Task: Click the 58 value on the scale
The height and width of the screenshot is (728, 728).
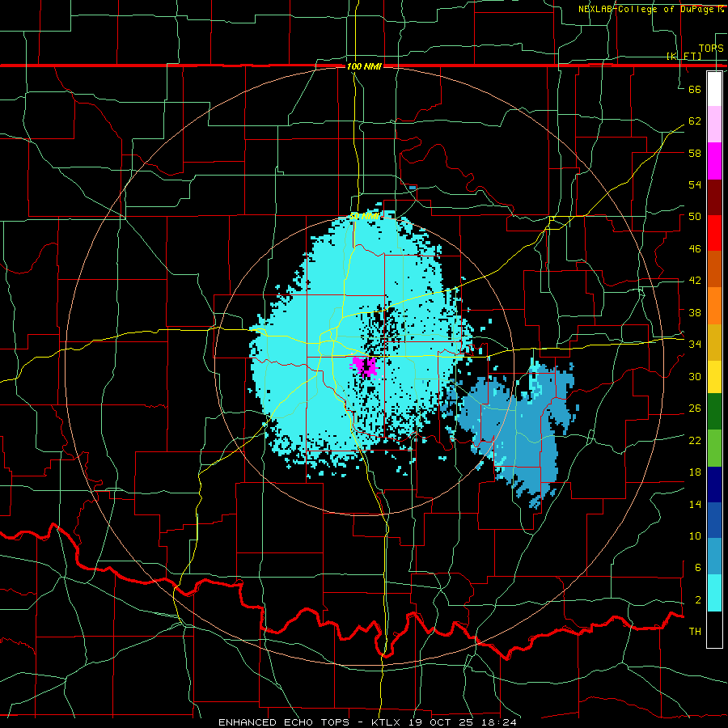Action: [x=695, y=153]
